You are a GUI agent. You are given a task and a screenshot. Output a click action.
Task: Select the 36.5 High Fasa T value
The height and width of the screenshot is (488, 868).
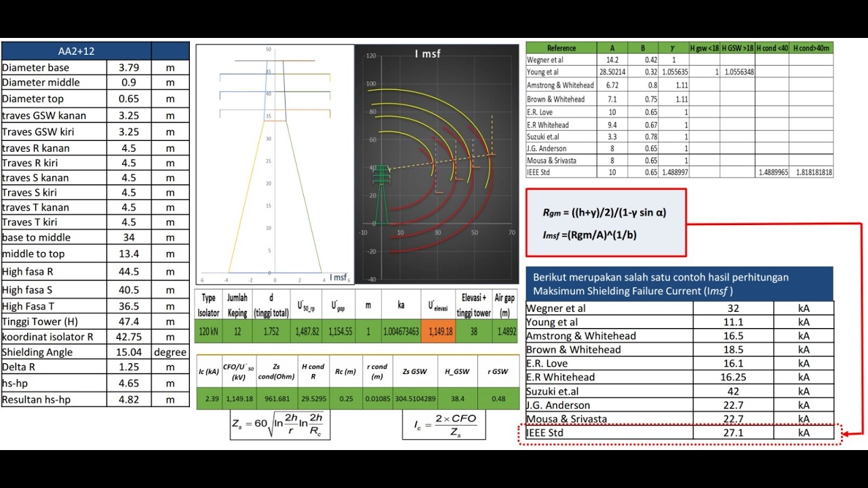(x=129, y=306)
